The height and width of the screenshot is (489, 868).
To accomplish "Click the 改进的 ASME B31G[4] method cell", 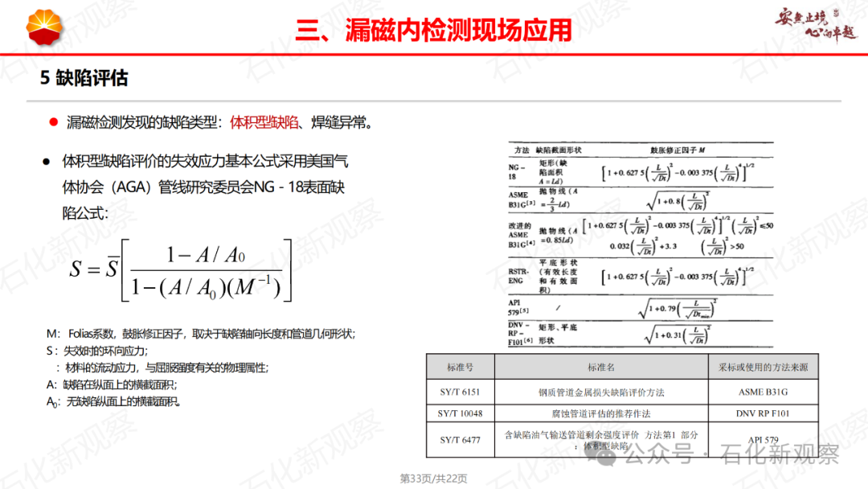I will 521,236.
